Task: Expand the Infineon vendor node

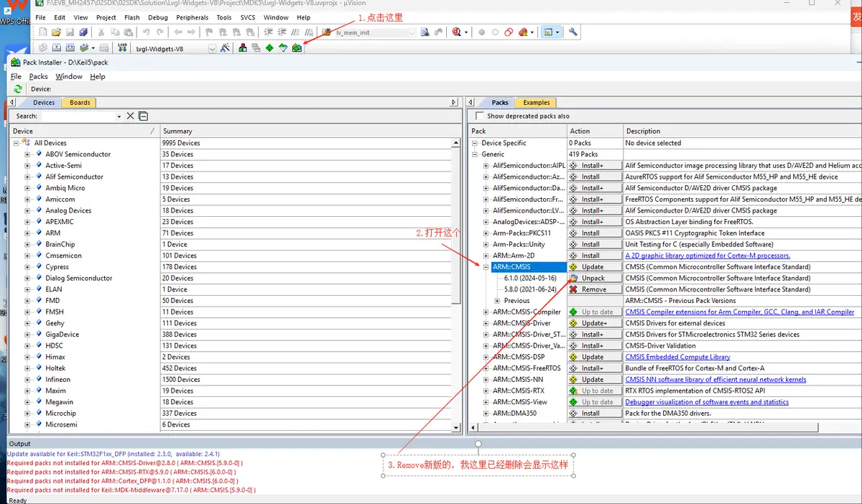Action: (27, 379)
